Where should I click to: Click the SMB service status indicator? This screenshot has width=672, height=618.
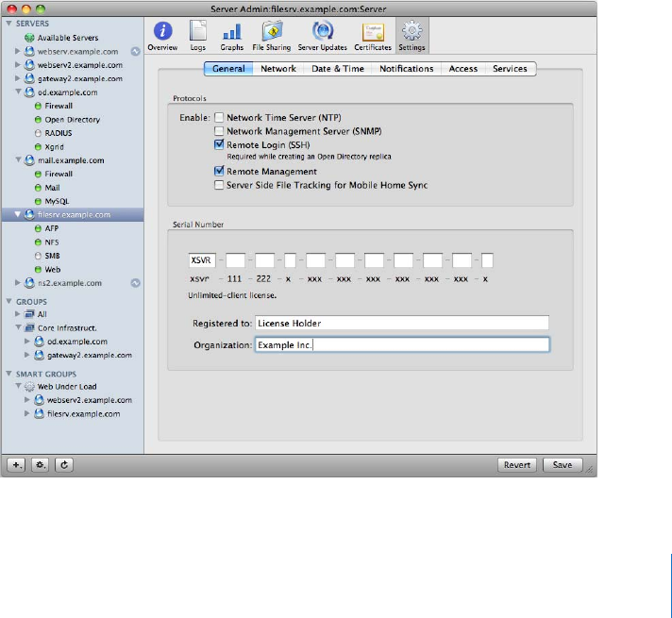pos(38,256)
